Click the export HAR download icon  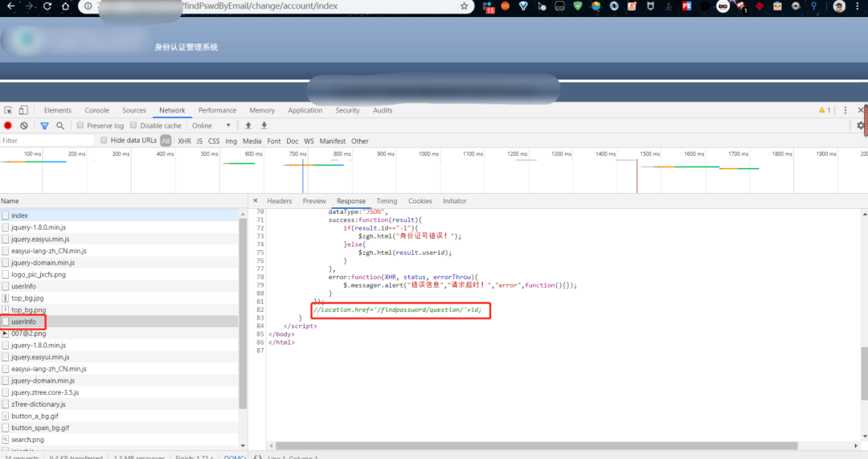click(x=264, y=125)
